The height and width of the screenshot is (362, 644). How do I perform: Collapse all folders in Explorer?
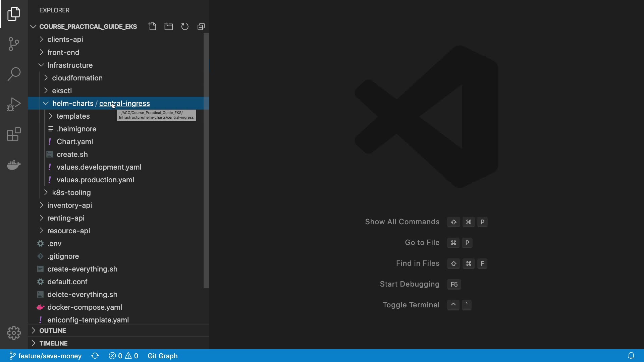pos(201,26)
